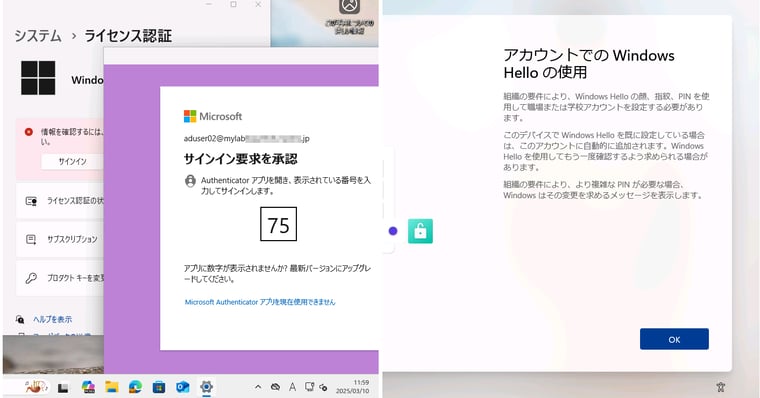
Task: Switch to the Settings app in the taskbar
Action: 206,387
